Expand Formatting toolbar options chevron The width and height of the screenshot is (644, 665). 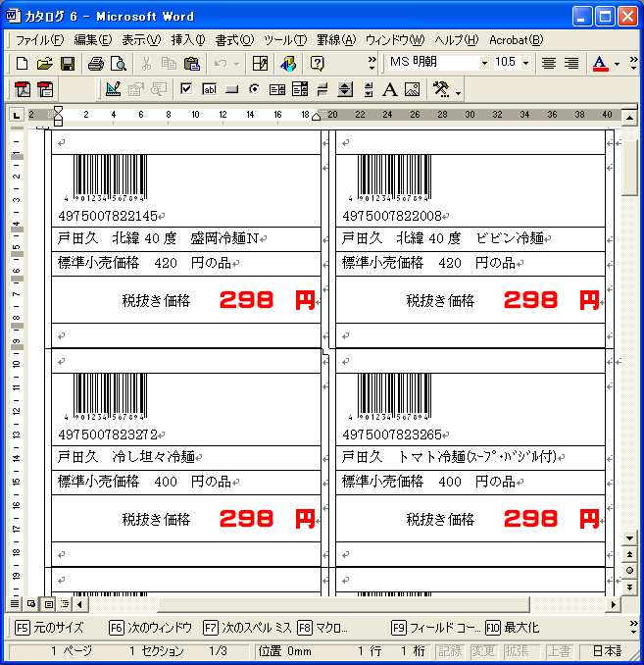point(633,64)
